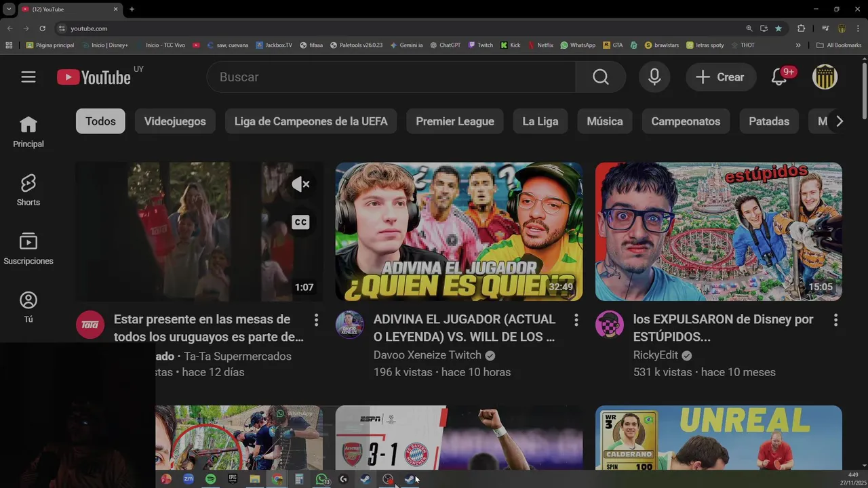Toggle captions on the Ta-Ta preview
868x488 pixels.
point(300,222)
